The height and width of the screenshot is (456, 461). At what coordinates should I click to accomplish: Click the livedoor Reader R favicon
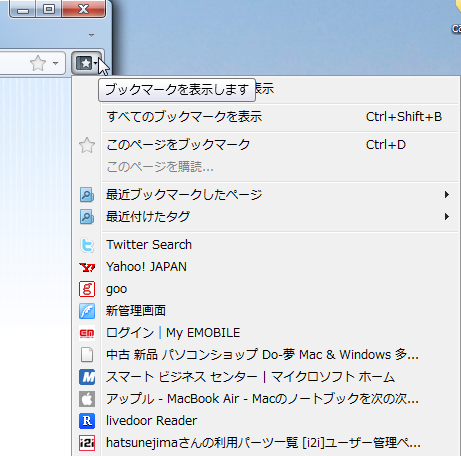[x=87, y=421]
